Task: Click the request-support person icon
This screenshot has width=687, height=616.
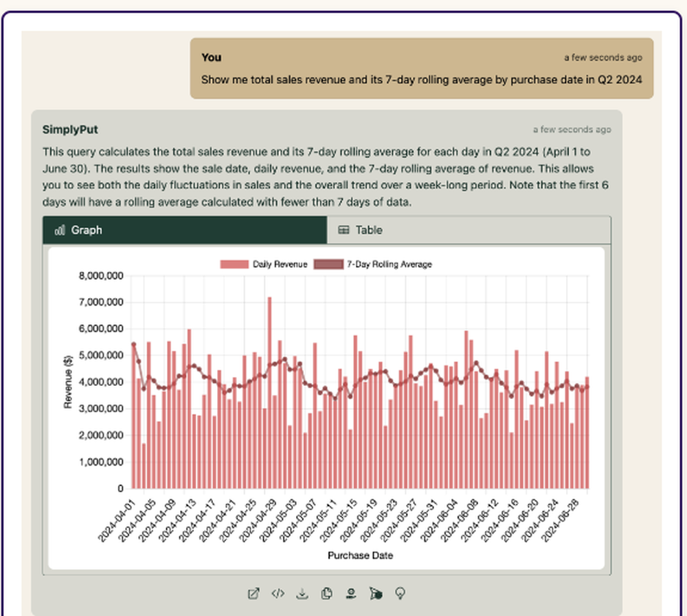Action: (350, 593)
